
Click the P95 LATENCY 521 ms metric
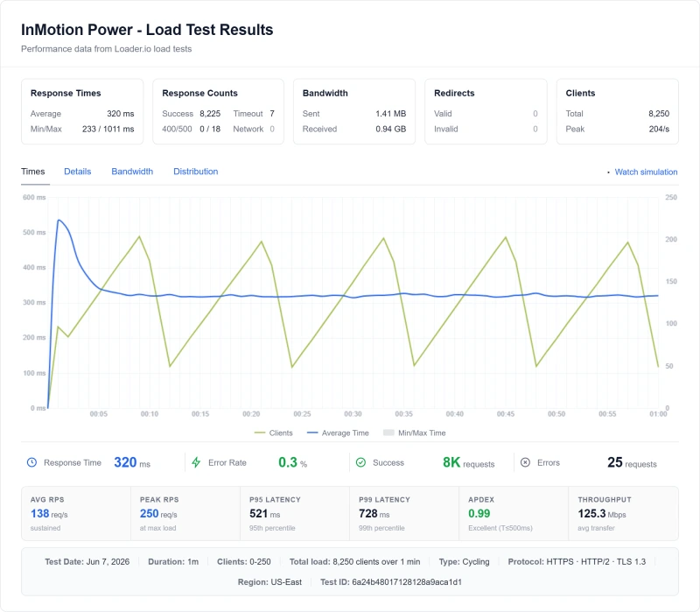pos(265,514)
